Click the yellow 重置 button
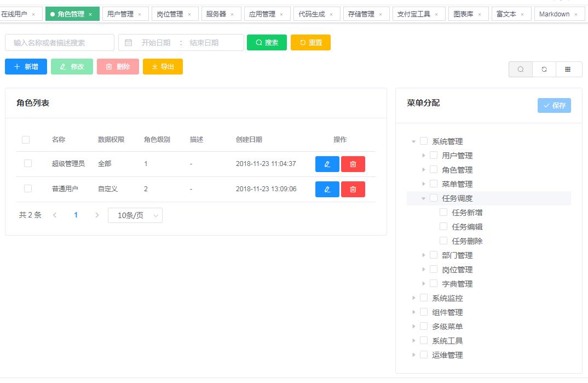Viewport: 588px width, 383px height. pyautogui.click(x=310, y=42)
